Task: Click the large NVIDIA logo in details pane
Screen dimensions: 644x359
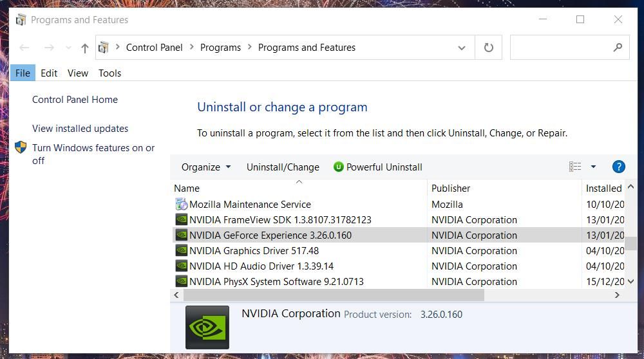Action: pyautogui.click(x=207, y=327)
